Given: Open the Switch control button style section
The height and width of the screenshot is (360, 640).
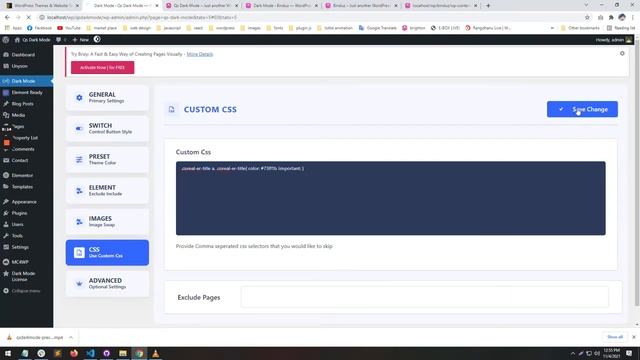Looking at the screenshot, I should point(107,129).
